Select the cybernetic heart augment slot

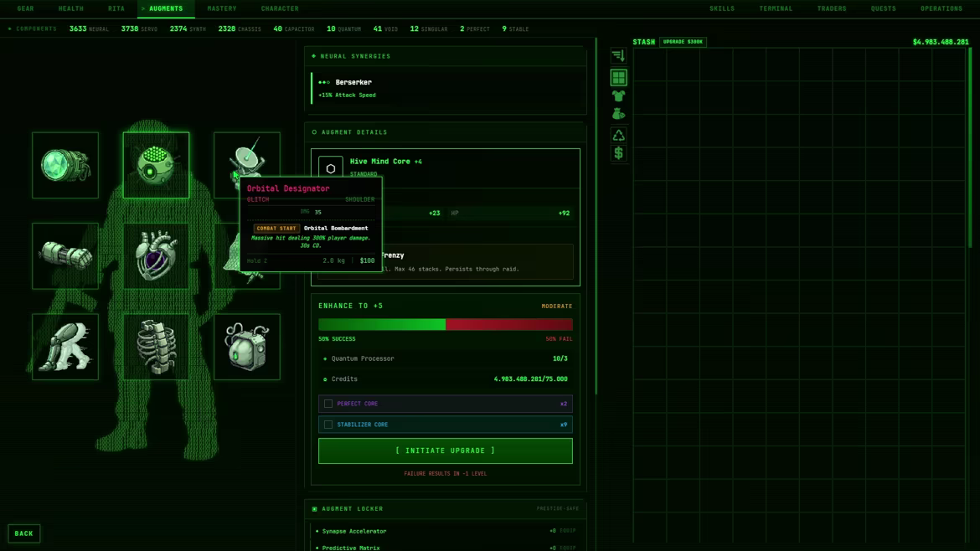pos(157,256)
